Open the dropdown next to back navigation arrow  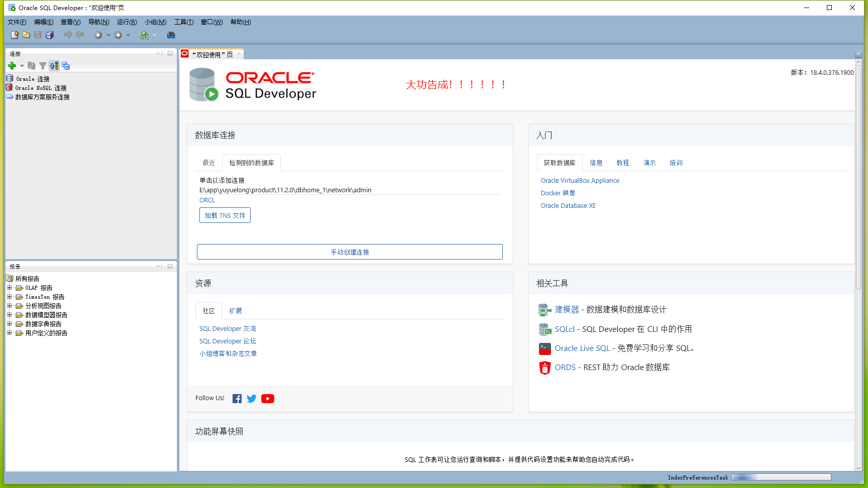click(x=107, y=35)
